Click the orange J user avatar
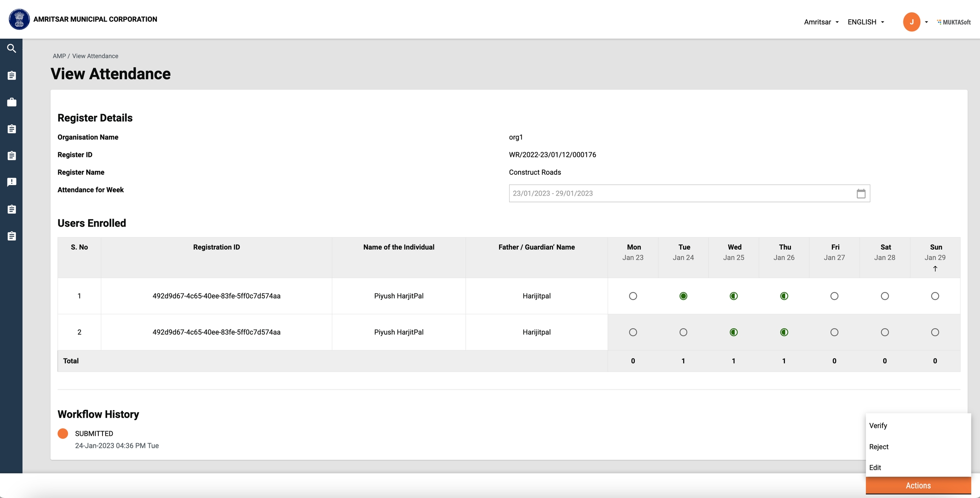Viewport: 980px width, 498px height. click(911, 22)
